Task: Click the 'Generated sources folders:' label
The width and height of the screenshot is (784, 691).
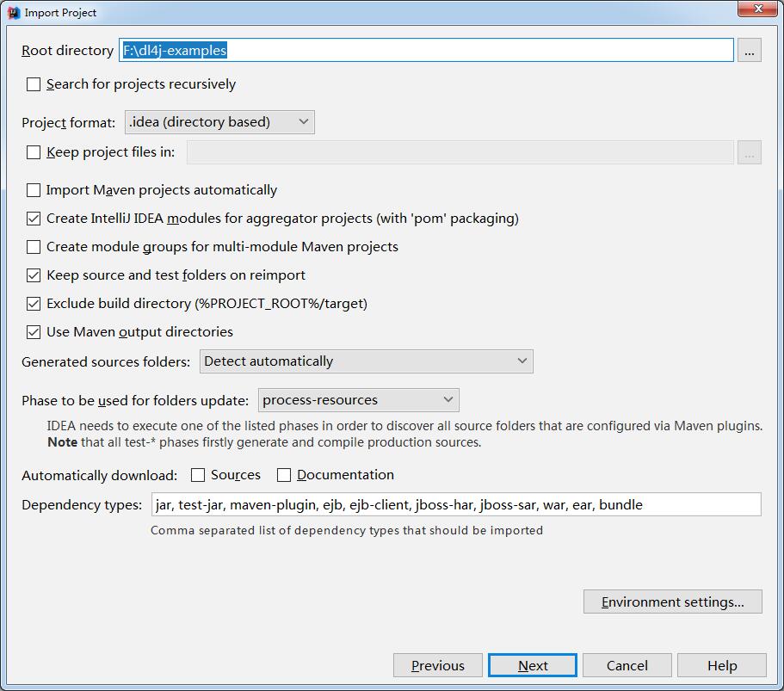Action: click(x=106, y=361)
